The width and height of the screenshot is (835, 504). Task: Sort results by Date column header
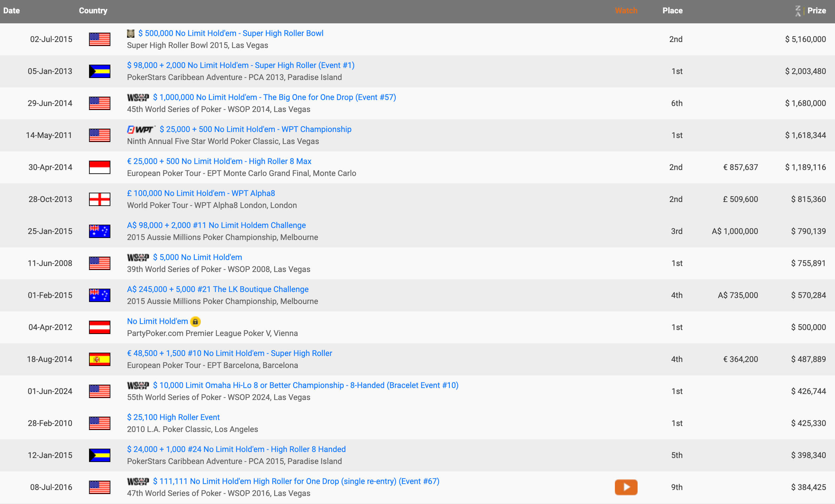pos(12,11)
